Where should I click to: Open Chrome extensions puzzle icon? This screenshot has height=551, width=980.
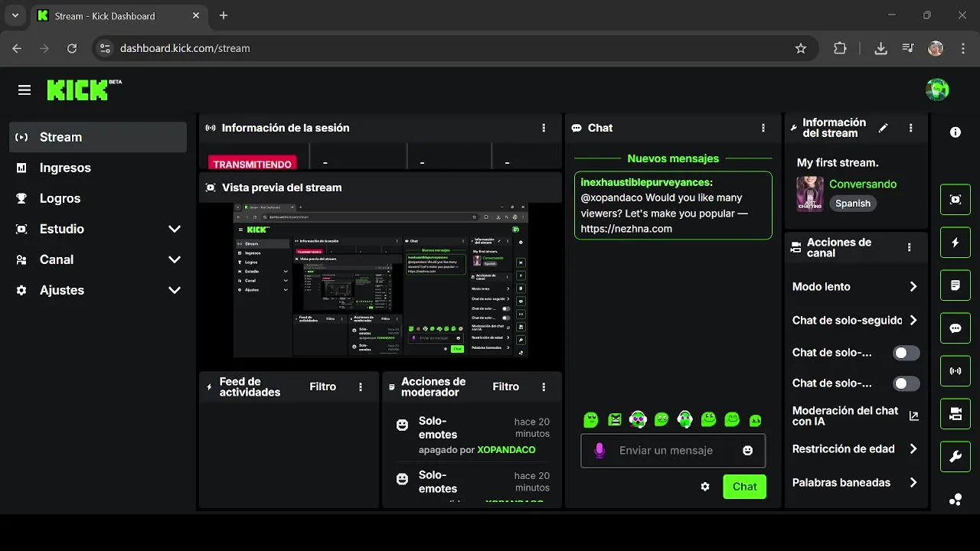[840, 48]
